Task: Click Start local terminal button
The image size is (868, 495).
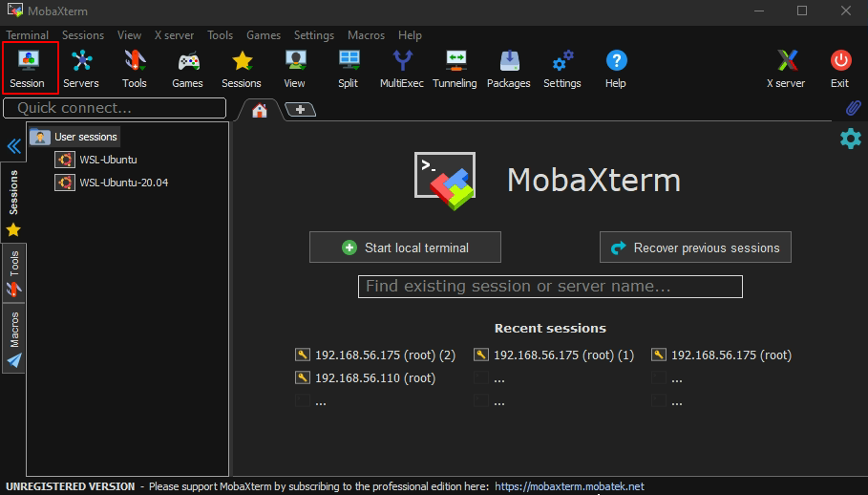Action: pyautogui.click(x=405, y=247)
